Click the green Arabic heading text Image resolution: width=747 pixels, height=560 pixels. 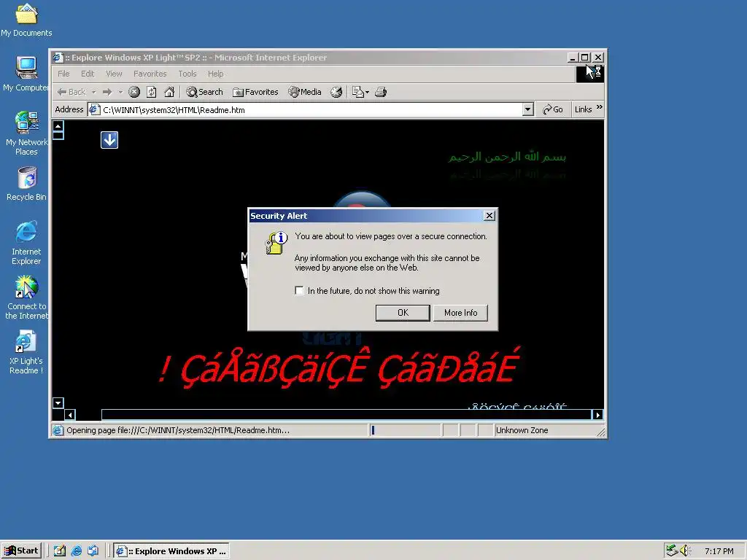point(507,157)
